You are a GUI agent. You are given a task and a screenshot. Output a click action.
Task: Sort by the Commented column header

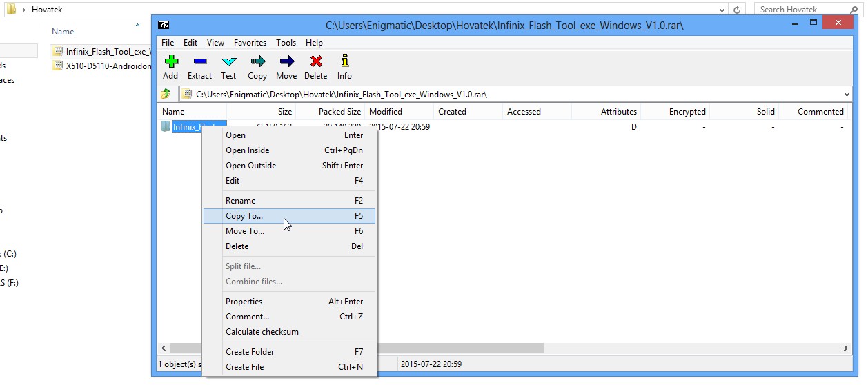[x=813, y=112]
